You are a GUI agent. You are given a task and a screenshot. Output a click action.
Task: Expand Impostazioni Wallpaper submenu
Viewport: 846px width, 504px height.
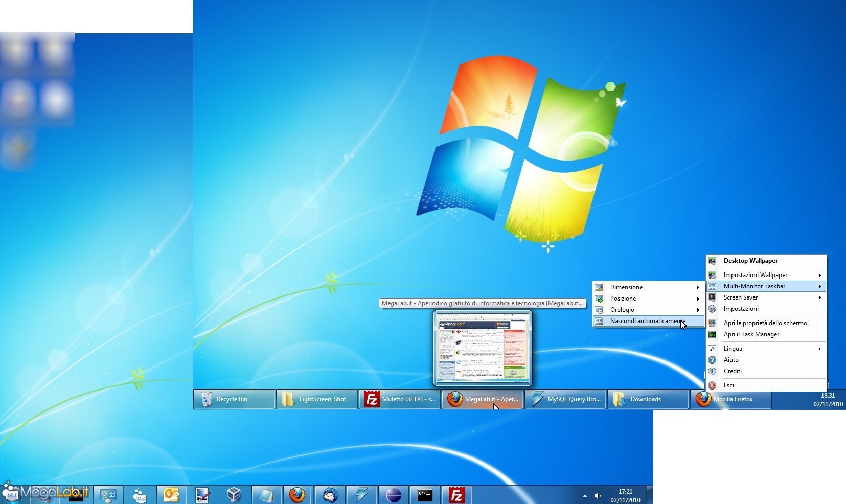pyautogui.click(x=766, y=275)
